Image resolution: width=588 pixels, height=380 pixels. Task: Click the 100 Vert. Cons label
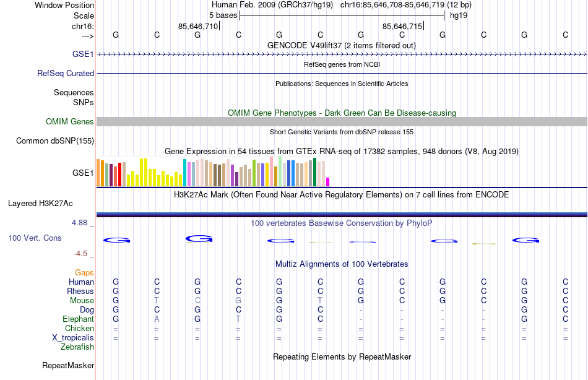pyautogui.click(x=35, y=238)
